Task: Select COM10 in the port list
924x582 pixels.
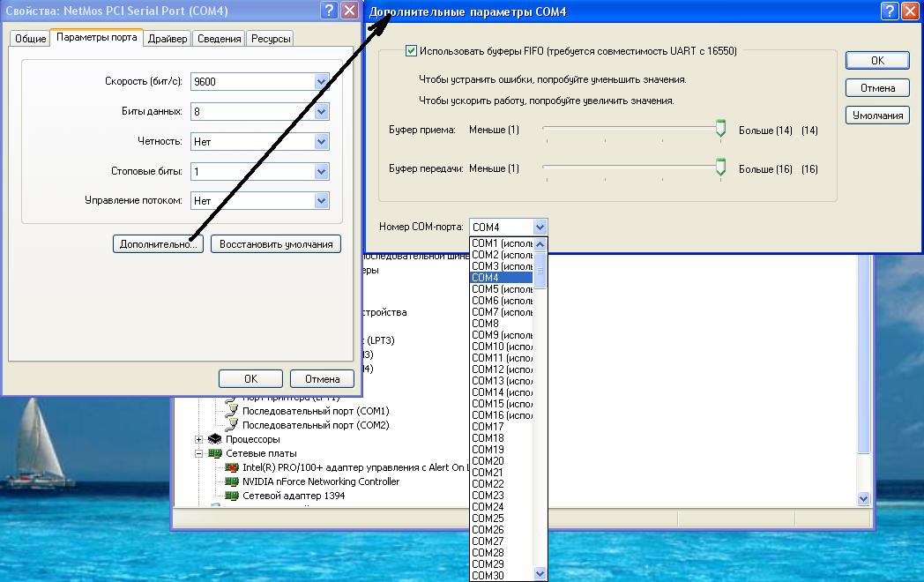Action: (x=502, y=347)
